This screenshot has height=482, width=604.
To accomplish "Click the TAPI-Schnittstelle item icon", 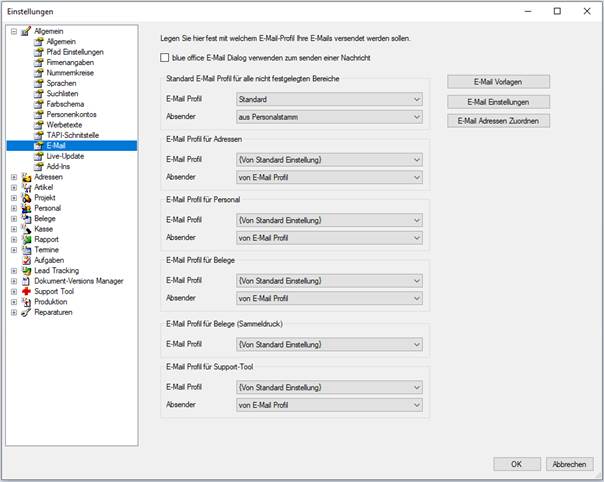I will point(39,135).
